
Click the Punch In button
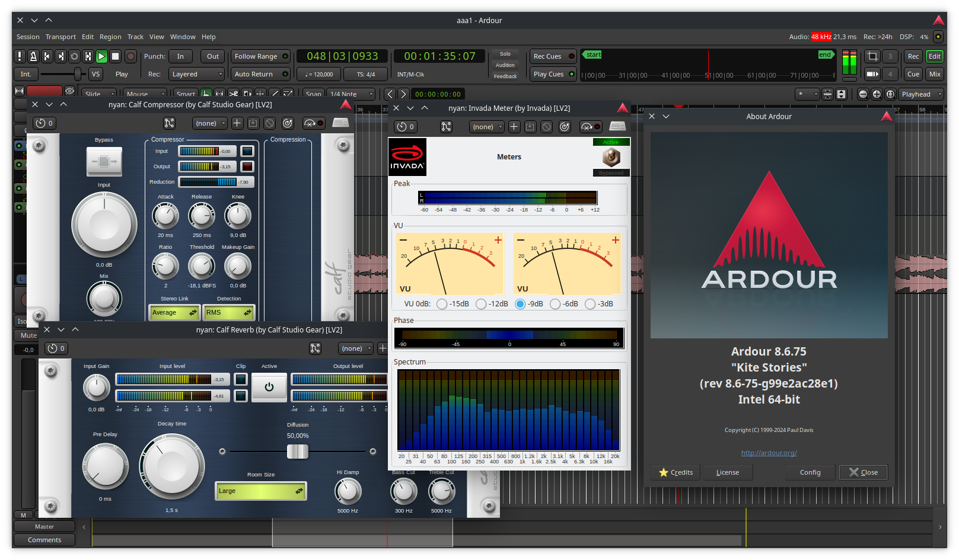[180, 56]
